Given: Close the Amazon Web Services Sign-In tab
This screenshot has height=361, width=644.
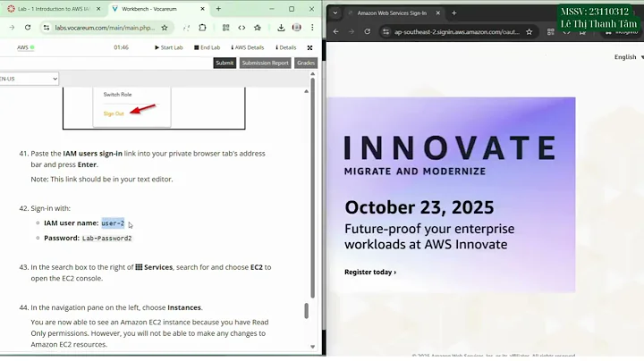Looking at the screenshot, I should click(x=437, y=13).
